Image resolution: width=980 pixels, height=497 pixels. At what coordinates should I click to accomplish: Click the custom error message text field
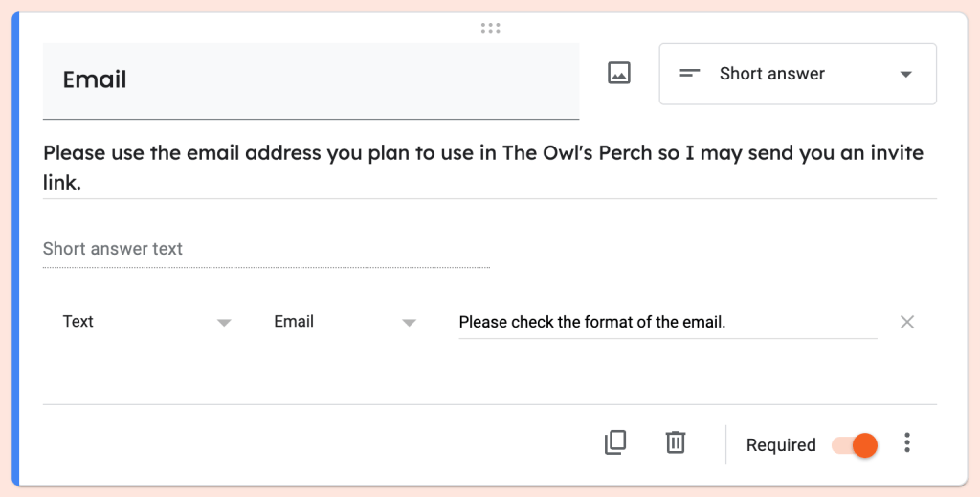[x=667, y=322]
